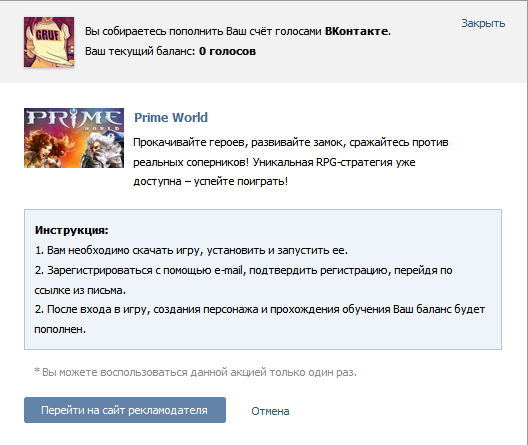This screenshot has width=528, height=445.
Task: Click the Ваш текущий баланс label
Action: [x=140, y=51]
